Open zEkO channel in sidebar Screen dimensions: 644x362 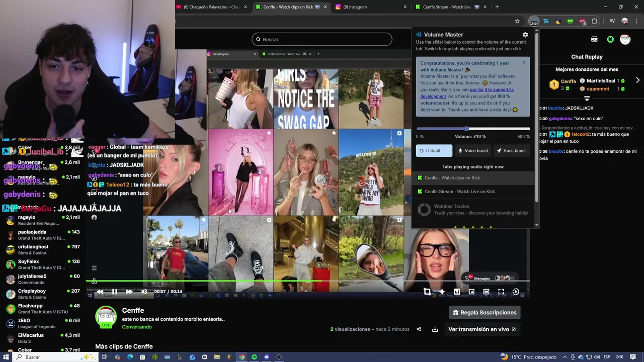click(x=43, y=323)
